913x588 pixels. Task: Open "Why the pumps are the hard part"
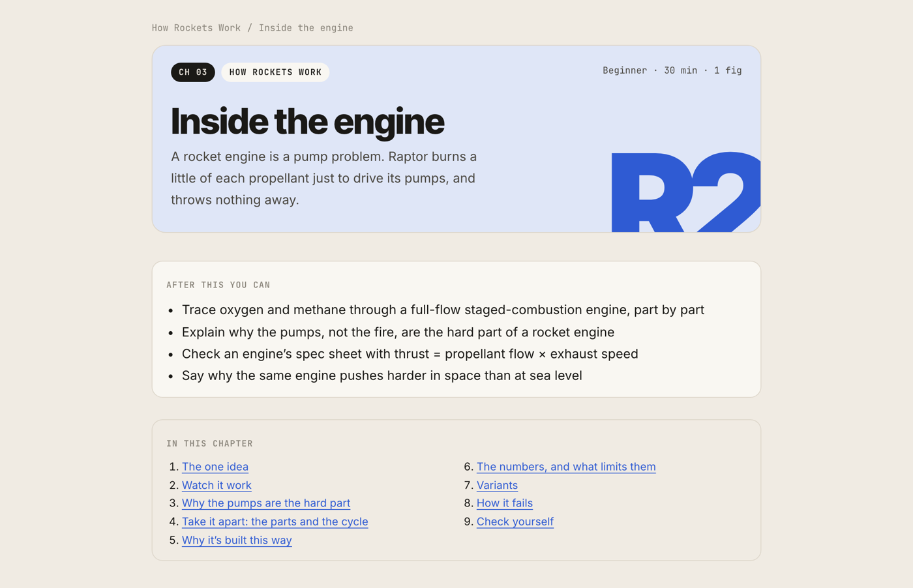pos(266,503)
